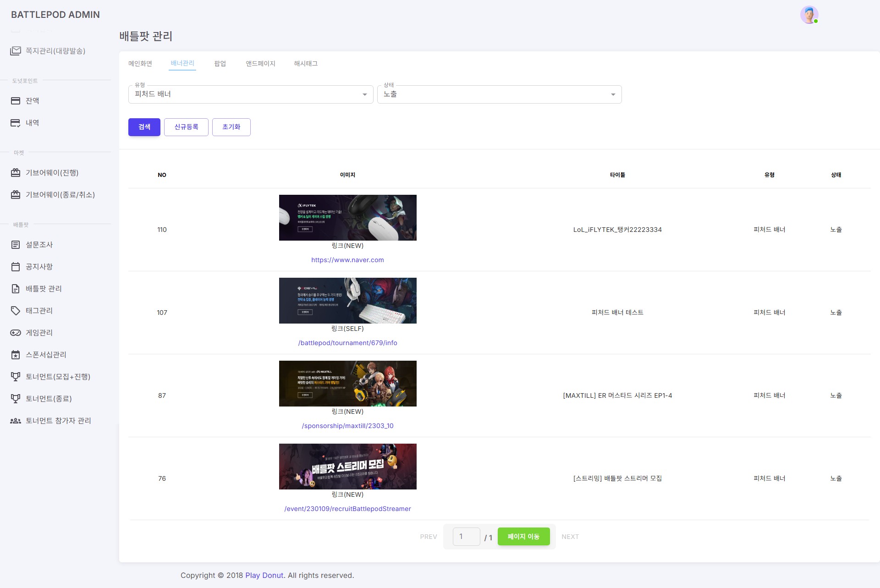Viewport: 880px width, 588px height.
Task: Click the 게임관리 gamepad icon
Action: 16,333
